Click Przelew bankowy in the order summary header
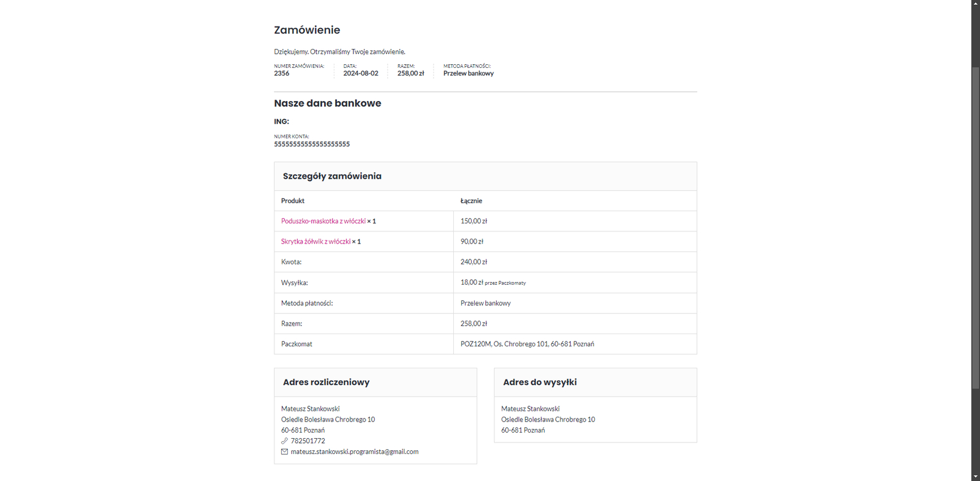 469,73
